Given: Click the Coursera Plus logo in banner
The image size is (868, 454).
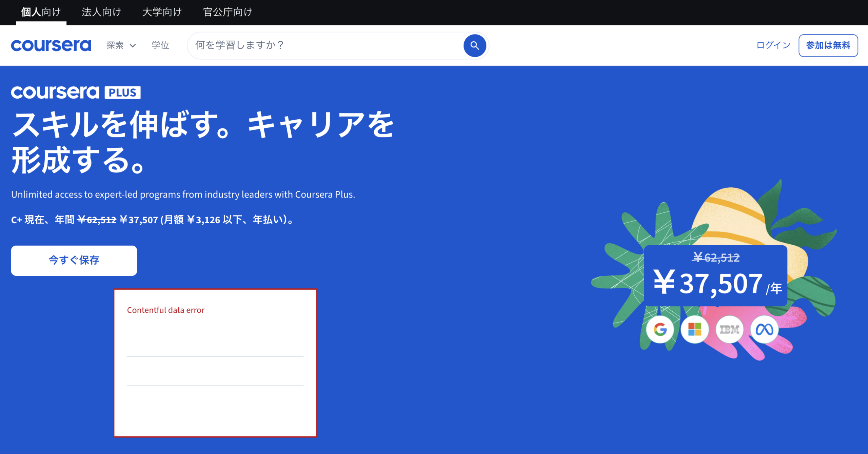Looking at the screenshot, I should coord(76,92).
